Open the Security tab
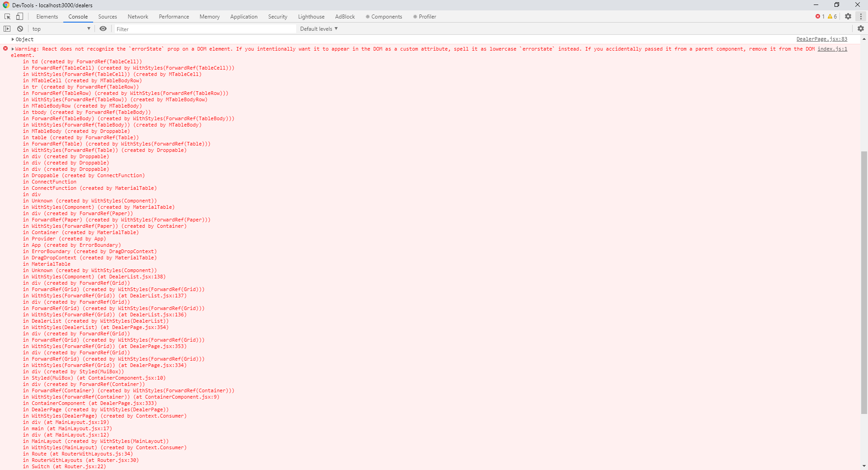 tap(278, 17)
